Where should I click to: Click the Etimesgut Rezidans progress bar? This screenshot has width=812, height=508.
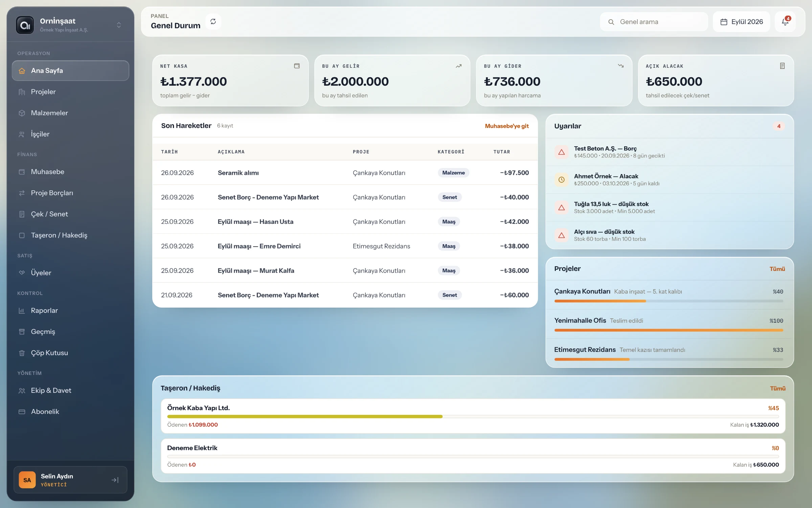tap(669, 359)
